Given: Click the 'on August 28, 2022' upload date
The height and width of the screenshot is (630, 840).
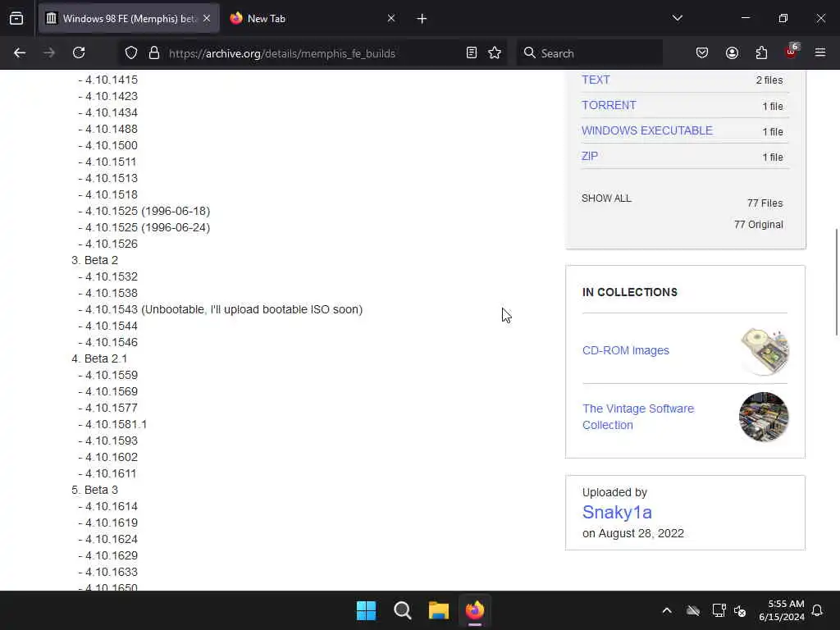Looking at the screenshot, I should 633,533.
